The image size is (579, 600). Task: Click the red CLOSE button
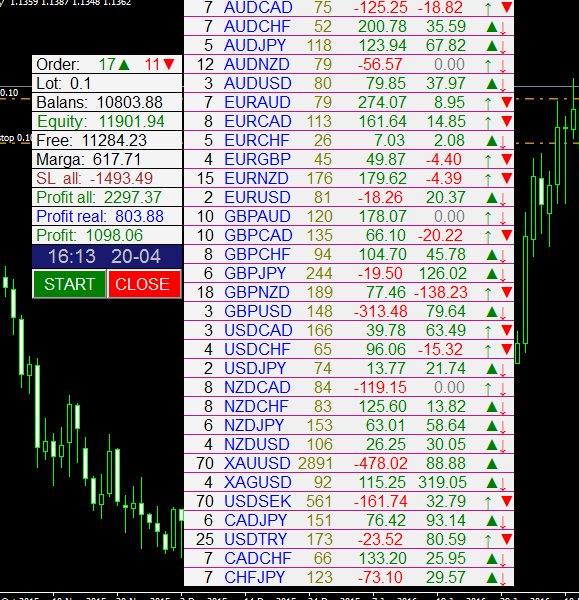(144, 284)
